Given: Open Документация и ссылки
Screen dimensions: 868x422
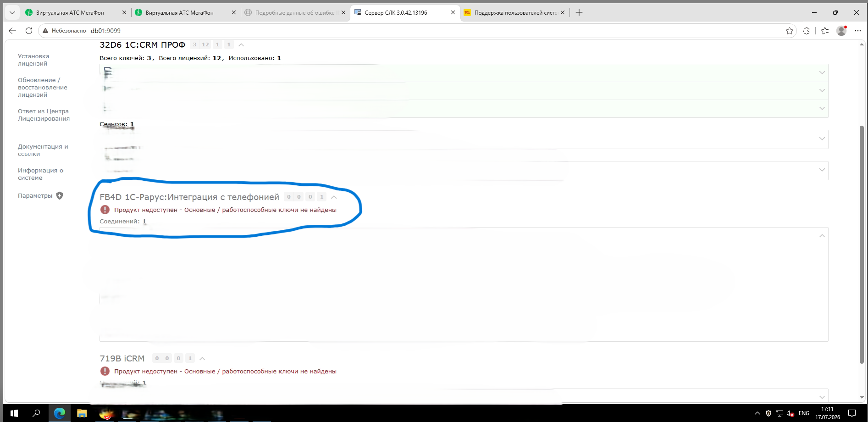Looking at the screenshot, I should (43, 150).
